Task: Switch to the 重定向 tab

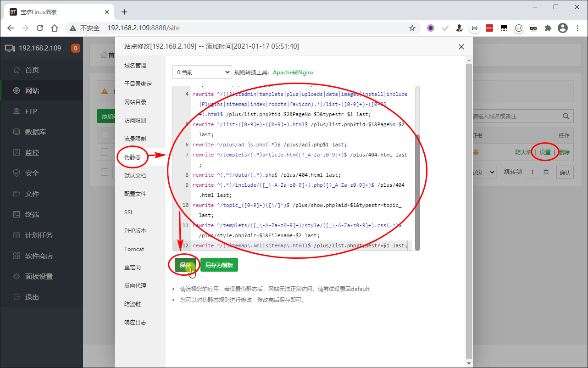Action: point(140,268)
